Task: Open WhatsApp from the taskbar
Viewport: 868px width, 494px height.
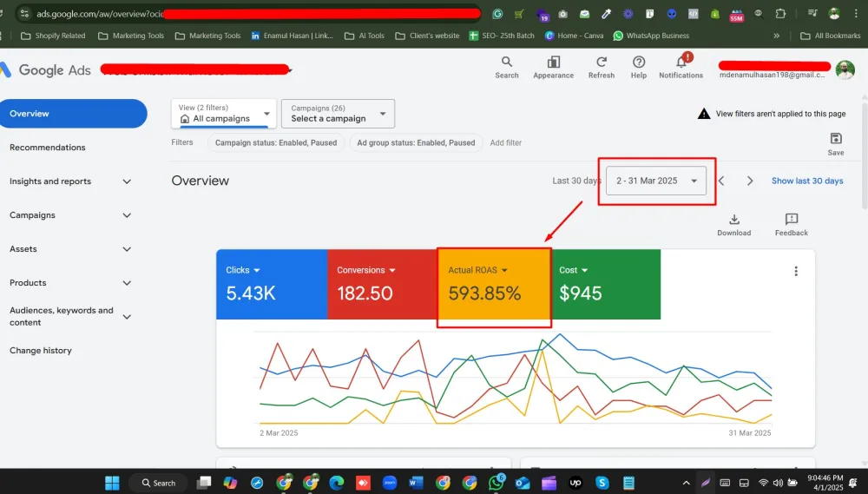Action: pyautogui.click(x=496, y=482)
